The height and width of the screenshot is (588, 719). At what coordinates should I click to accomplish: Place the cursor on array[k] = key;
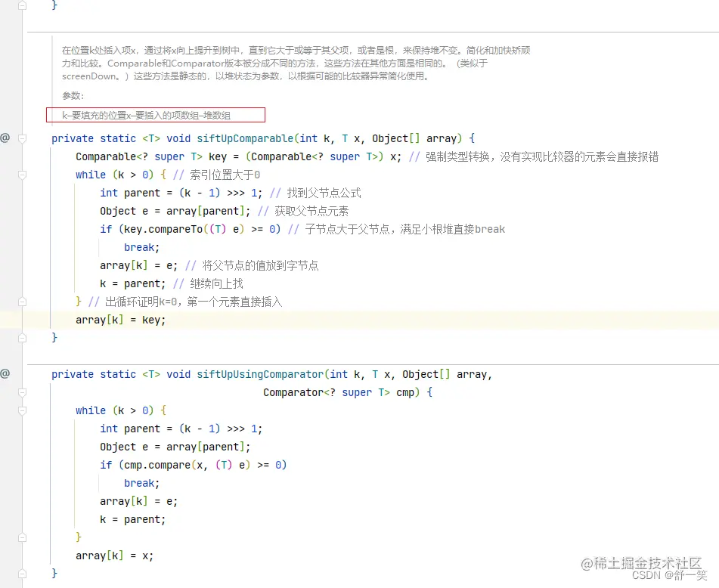121,320
